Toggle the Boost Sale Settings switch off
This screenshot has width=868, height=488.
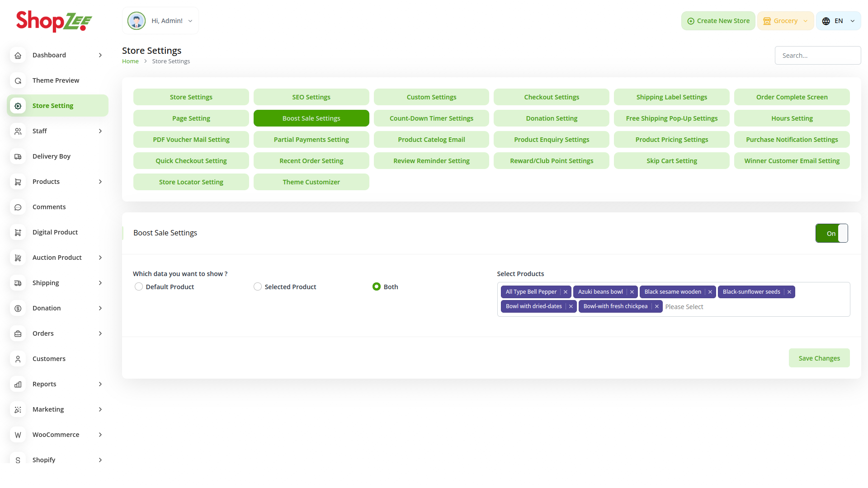click(x=831, y=233)
